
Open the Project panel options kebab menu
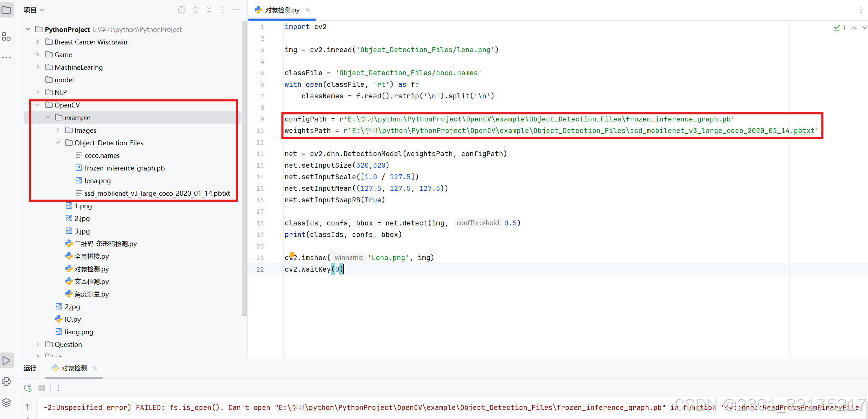pyautogui.click(x=223, y=10)
